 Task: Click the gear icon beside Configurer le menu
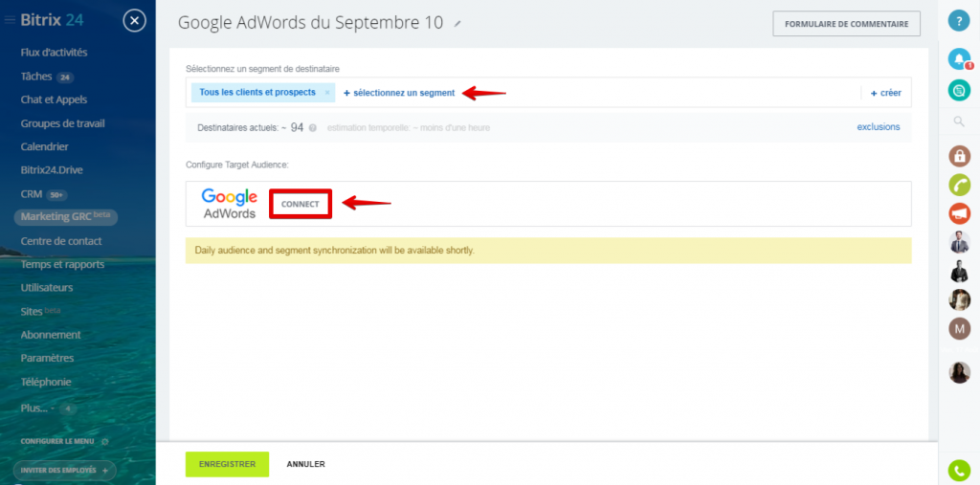point(105,441)
